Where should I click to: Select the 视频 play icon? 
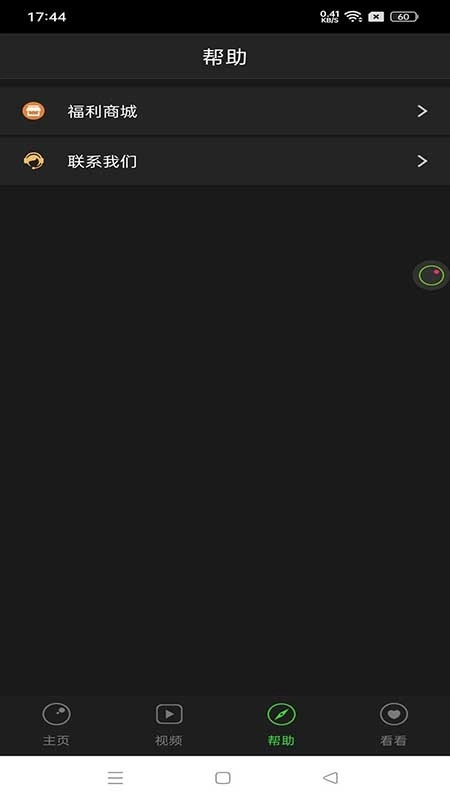[169, 714]
